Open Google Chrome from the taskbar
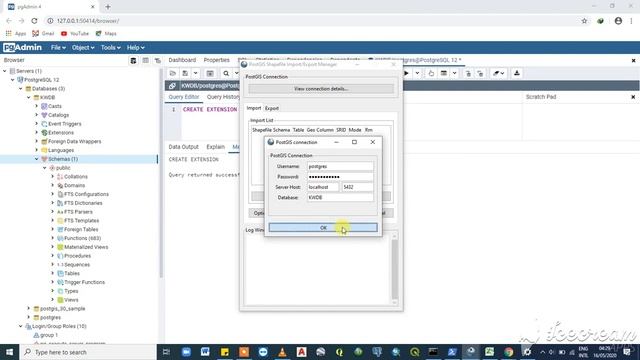This screenshot has height=360, width=640. (509, 352)
